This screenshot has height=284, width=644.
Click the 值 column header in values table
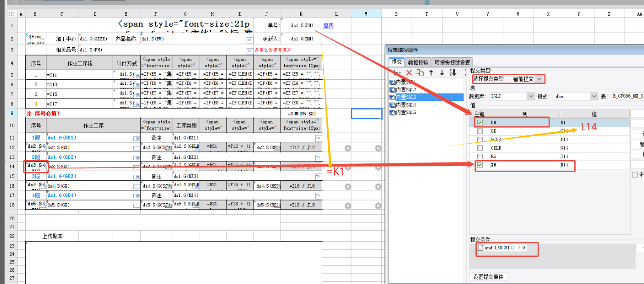coord(594,113)
